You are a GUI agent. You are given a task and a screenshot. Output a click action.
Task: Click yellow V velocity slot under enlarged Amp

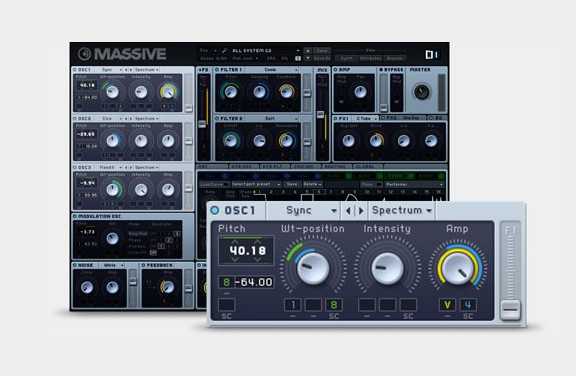tap(447, 305)
